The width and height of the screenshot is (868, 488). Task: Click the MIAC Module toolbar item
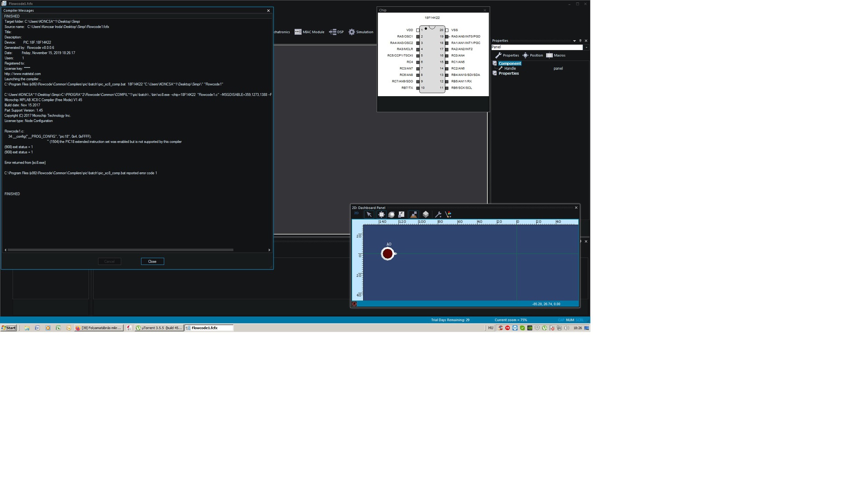coord(309,32)
